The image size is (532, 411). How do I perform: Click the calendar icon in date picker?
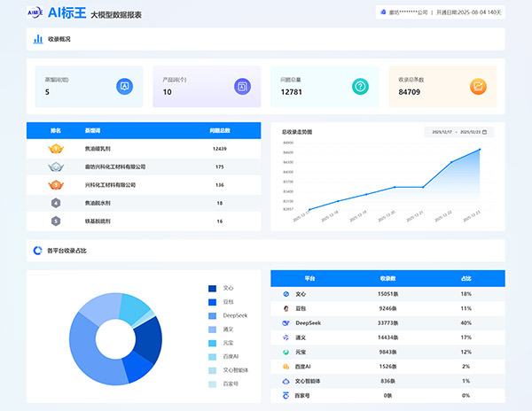coord(484,132)
